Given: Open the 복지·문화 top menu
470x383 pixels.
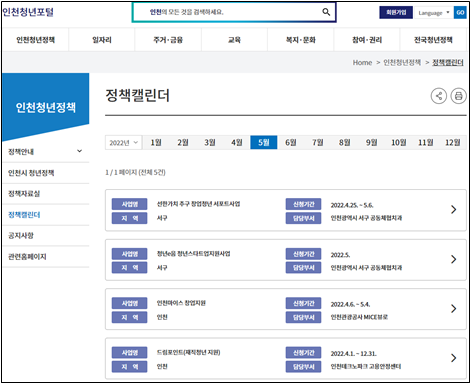Looking at the screenshot, I should coord(301,40).
